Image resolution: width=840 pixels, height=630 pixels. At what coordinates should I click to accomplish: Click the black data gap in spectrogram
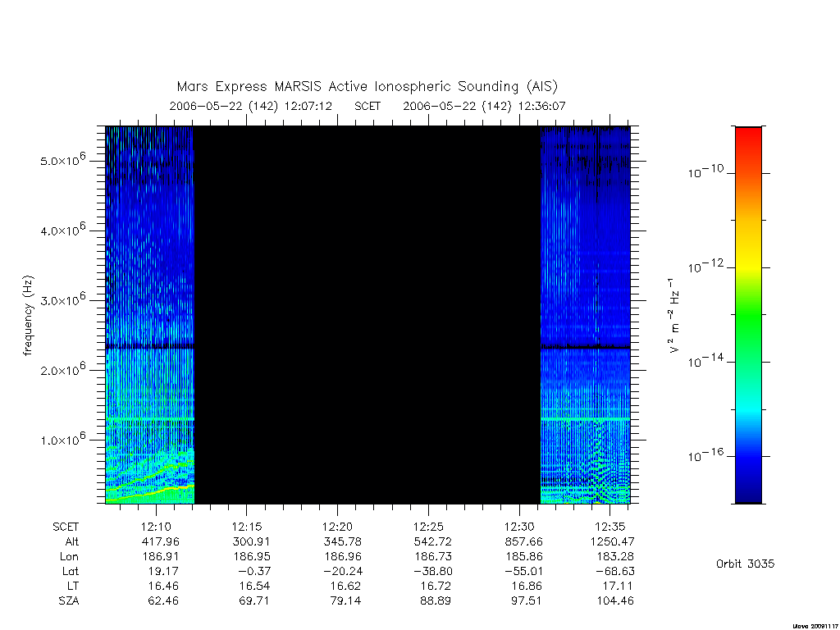[367, 315]
